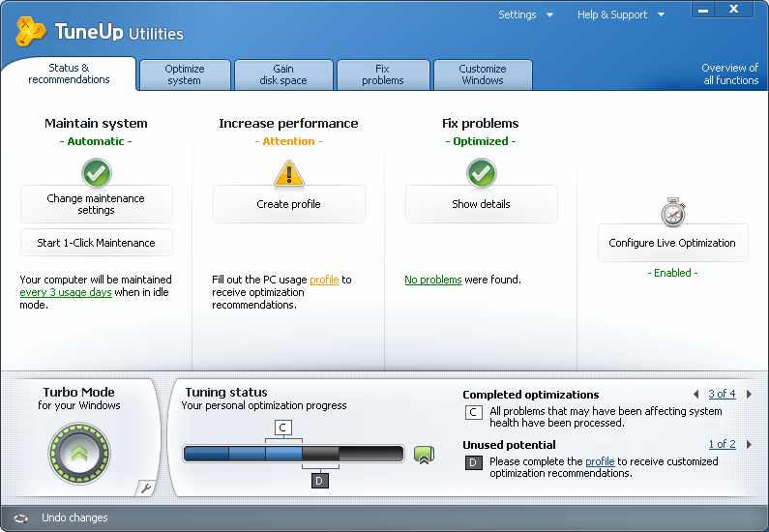This screenshot has height=532, width=769.
Task: Start 1-Click Maintenance
Action: [96, 243]
